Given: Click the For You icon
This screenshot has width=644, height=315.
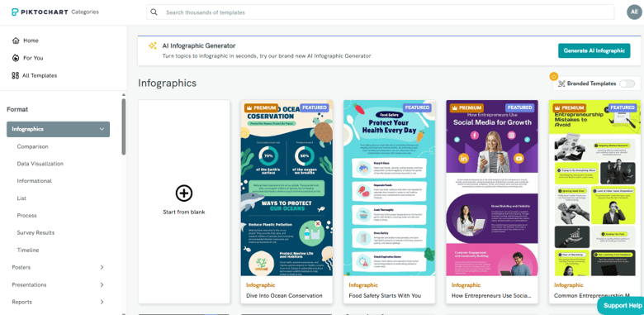Looking at the screenshot, I should 16,58.
